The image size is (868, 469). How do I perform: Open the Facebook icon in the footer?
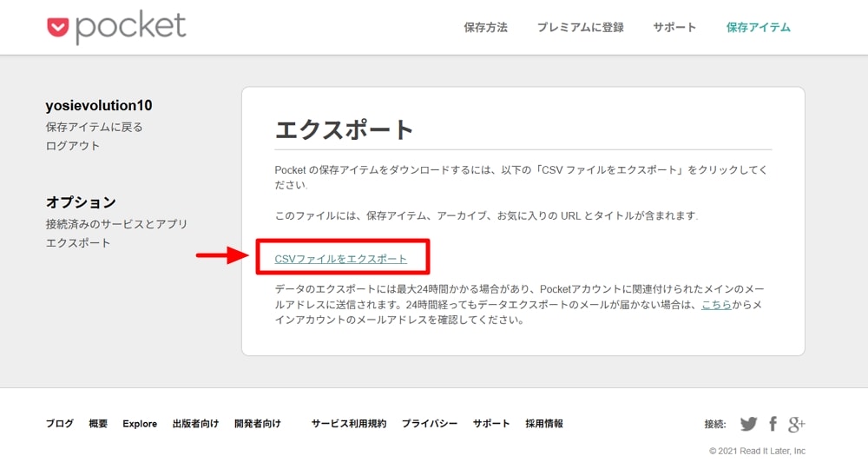click(773, 424)
